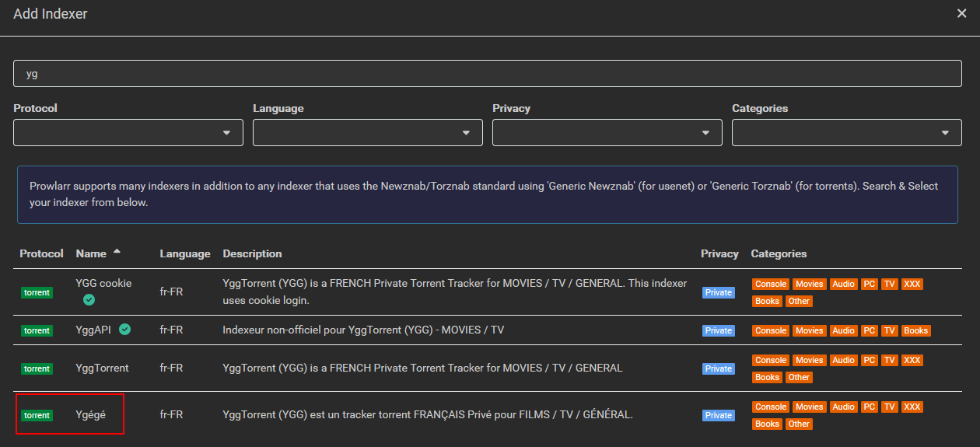The height and width of the screenshot is (447, 980).
Task: Click the indexer search field containing 'yg'
Action: point(488,74)
